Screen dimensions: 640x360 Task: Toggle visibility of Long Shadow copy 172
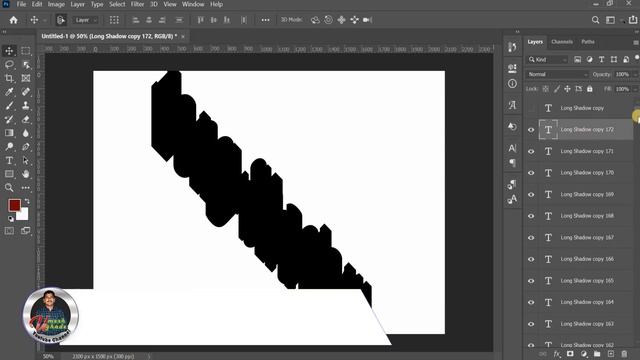pos(531,130)
